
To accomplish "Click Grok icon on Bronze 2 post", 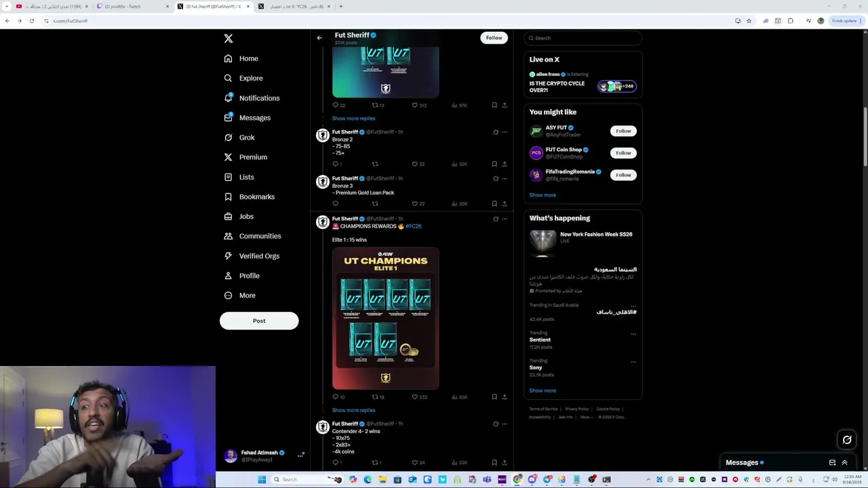I will (x=496, y=132).
